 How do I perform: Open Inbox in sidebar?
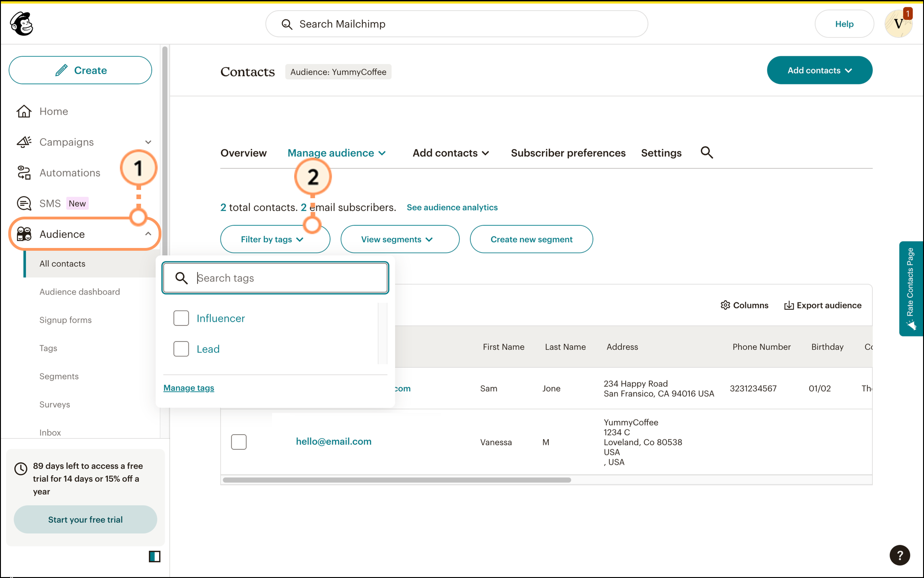[x=50, y=432]
